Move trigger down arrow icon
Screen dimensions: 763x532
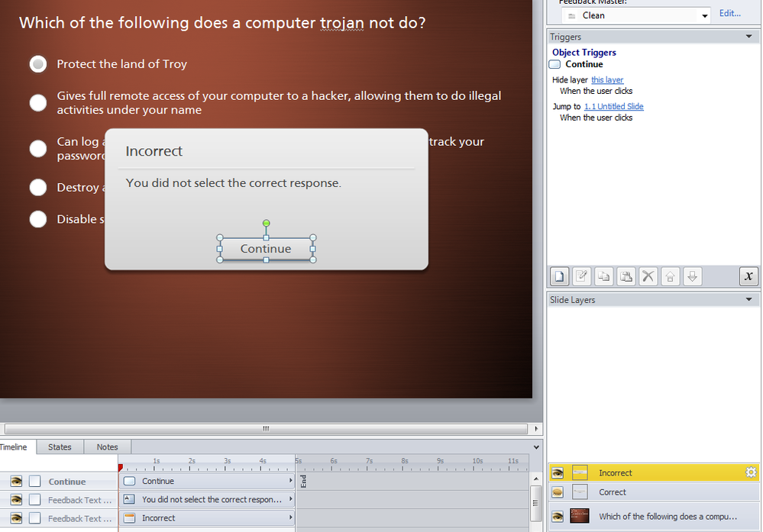click(x=692, y=276)
